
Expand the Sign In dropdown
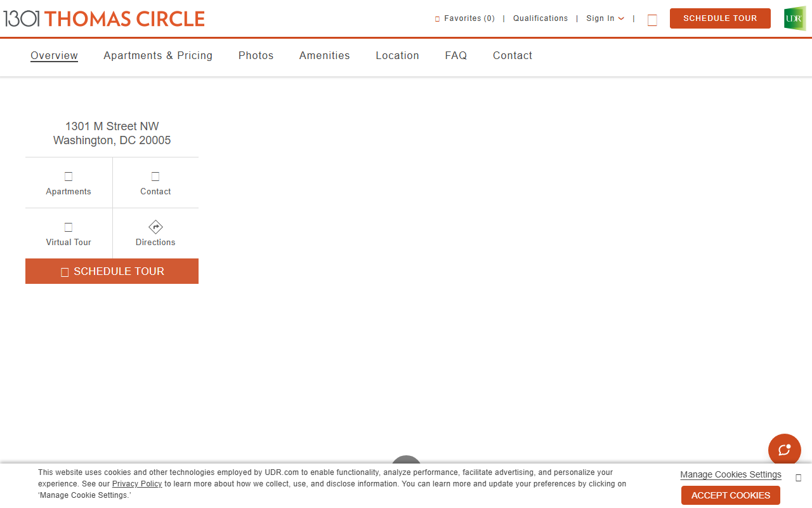coord(605,18)
